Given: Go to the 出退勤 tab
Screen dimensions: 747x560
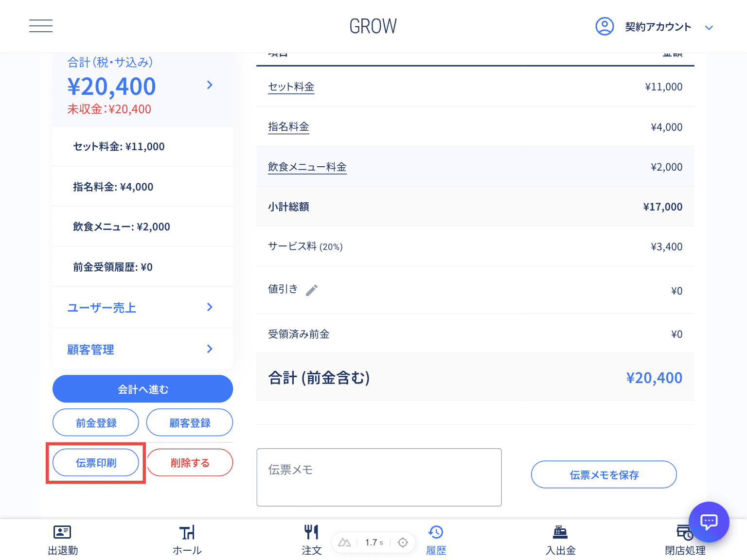Looking at the screenshot, I should (x=62, y=540).
